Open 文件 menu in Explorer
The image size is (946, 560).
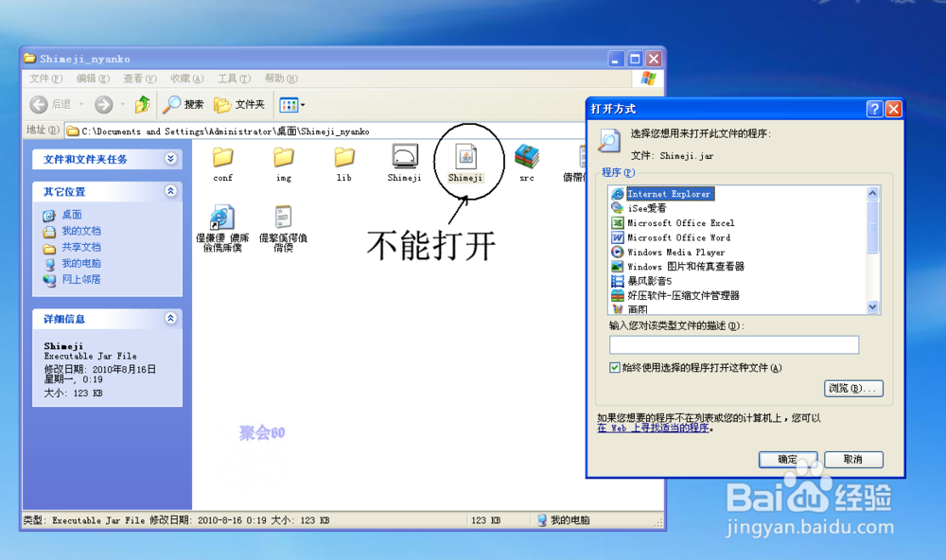coord(45,79)
